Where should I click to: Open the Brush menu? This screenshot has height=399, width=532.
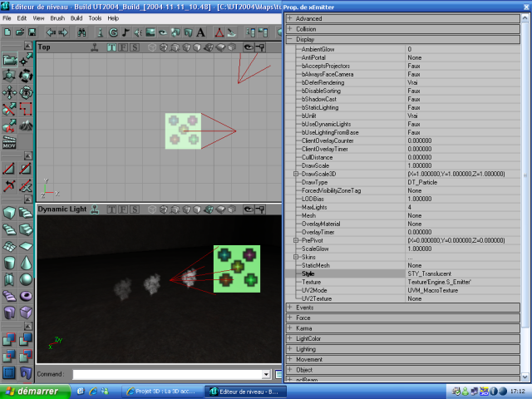coord(57,17)
